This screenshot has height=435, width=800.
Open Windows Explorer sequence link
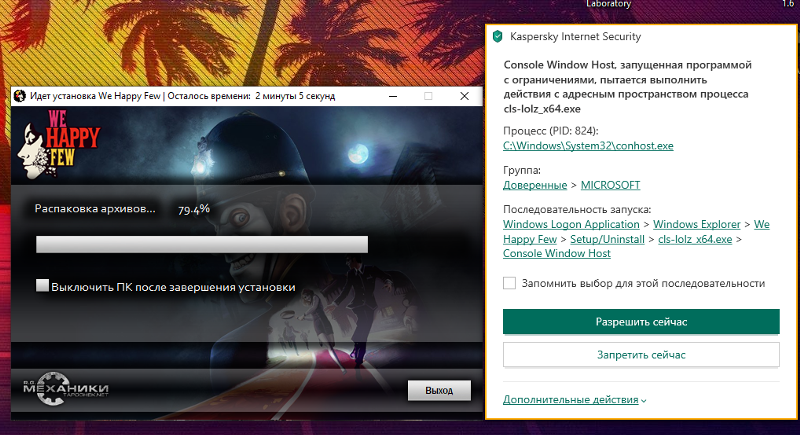pyautogui.click(x=696, y=224)
